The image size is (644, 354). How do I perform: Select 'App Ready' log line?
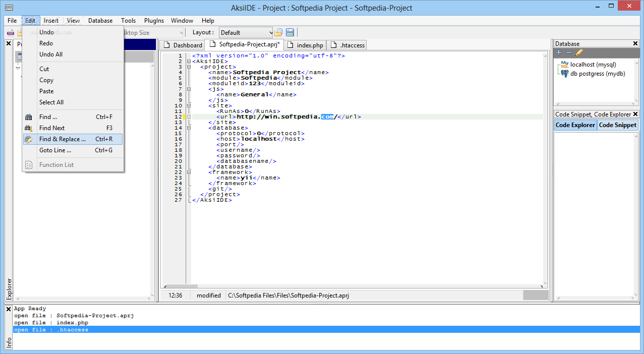tap(30, 309)
